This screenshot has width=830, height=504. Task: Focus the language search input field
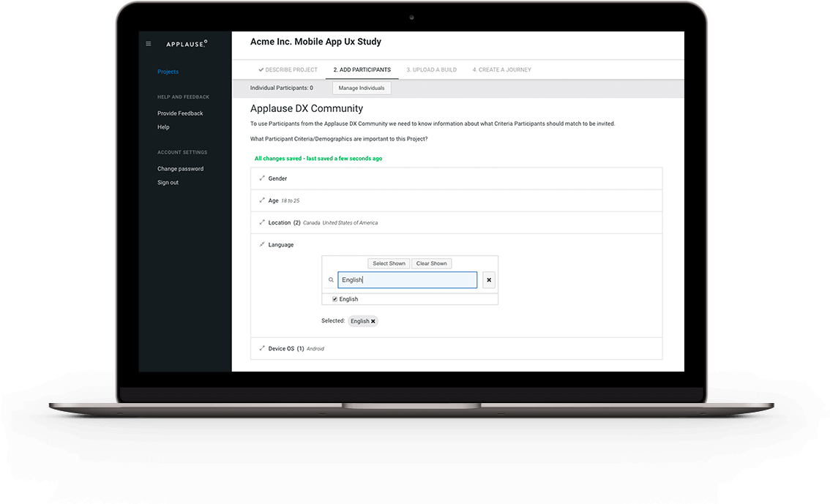pyautogui.click(x=407, y=280)
